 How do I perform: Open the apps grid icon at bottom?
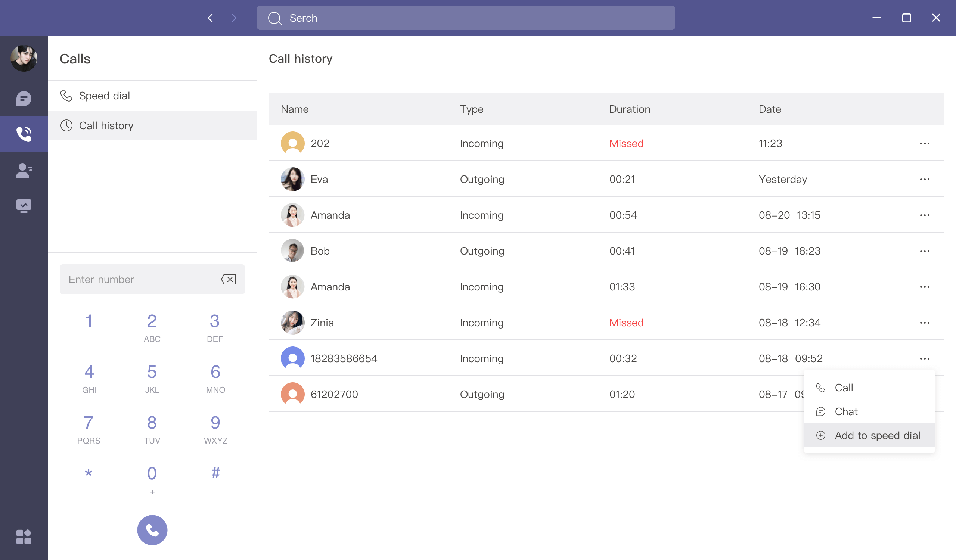(x=24, y=536)
